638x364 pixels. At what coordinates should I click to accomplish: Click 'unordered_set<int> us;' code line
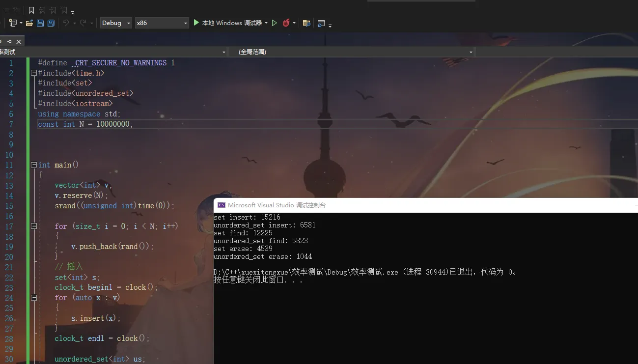click(x=100, y=359)
